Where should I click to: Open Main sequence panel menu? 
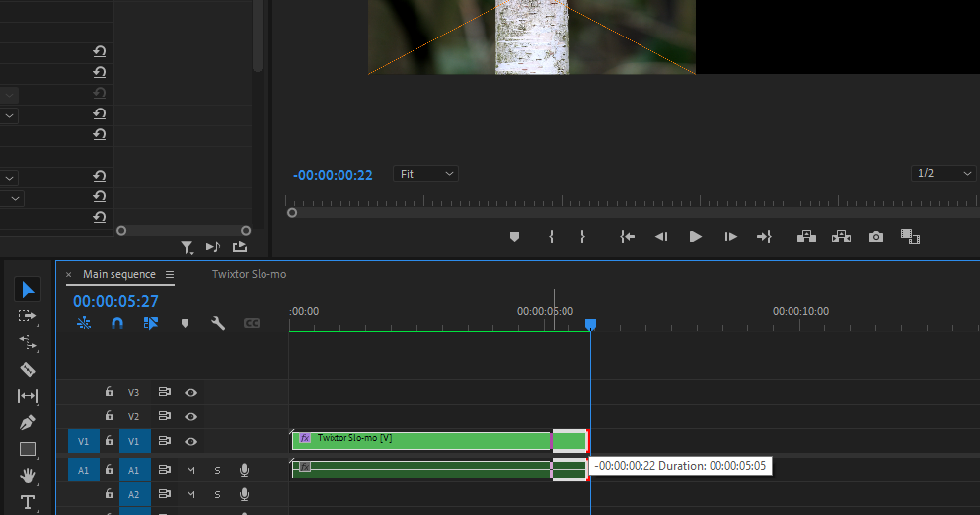[170, 274]
